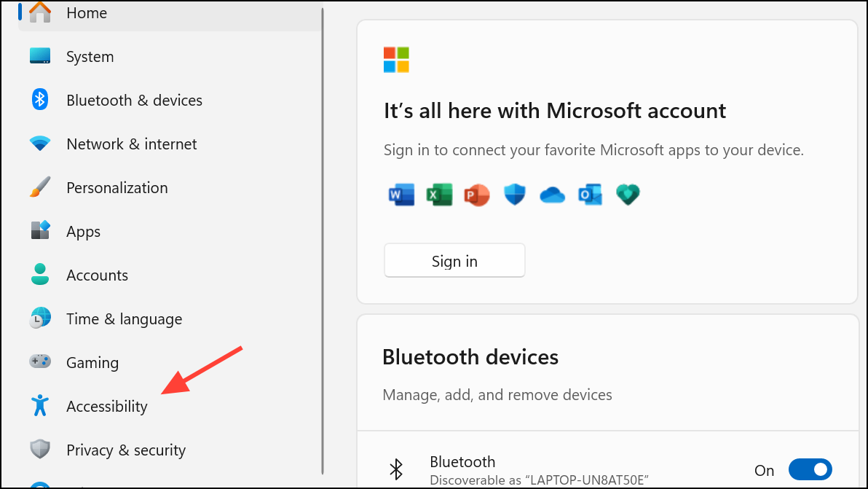Select the System icon in the sidebar

point(40,56)
